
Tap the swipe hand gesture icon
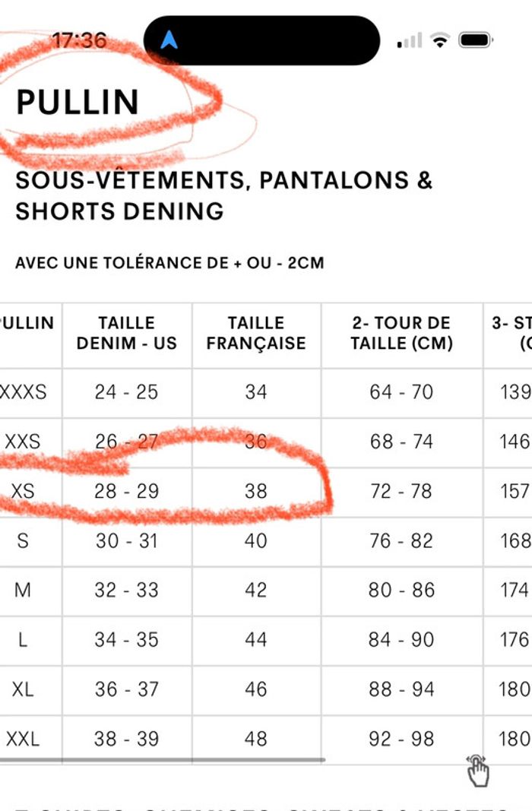tap(477, 770)
